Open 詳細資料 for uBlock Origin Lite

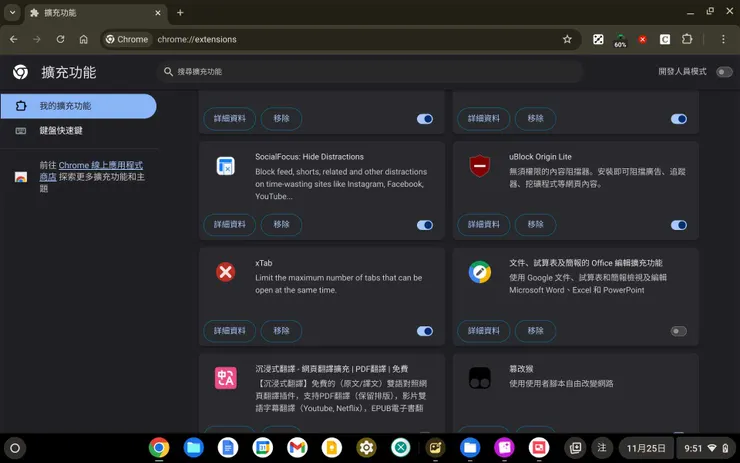(483, 225)
